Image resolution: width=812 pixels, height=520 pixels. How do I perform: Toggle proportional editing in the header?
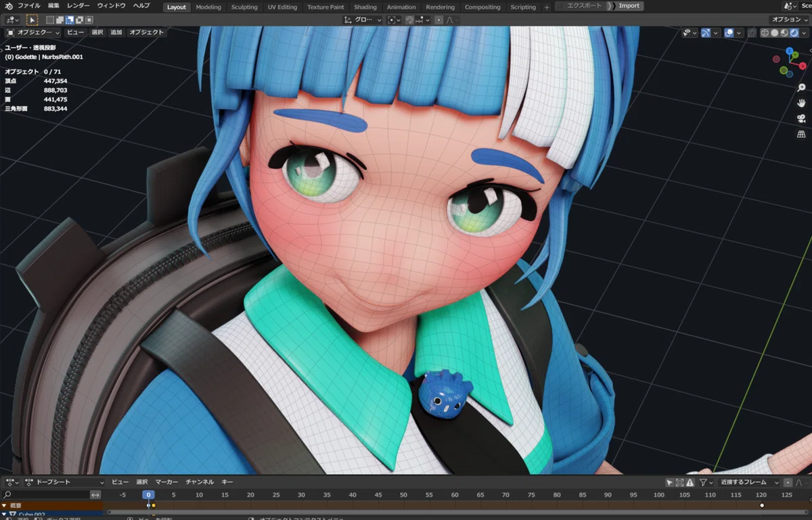click(438, 20)
